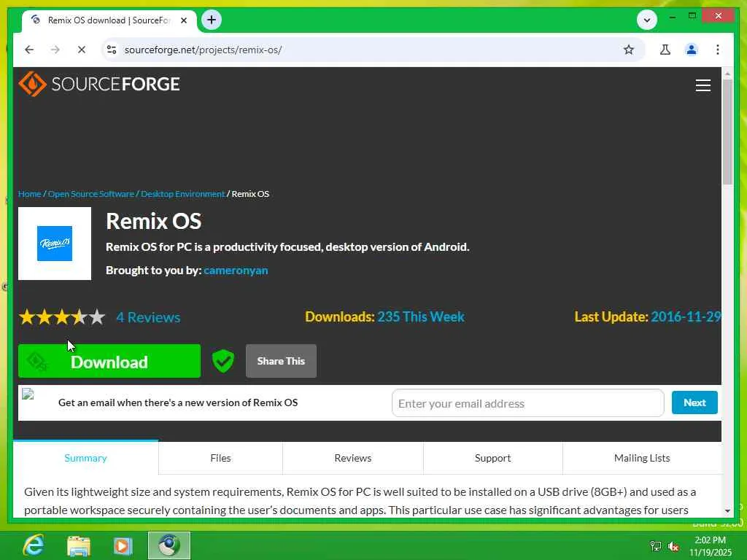Open the Chrome three-dot menu
The height and width of the screenshot is (560, 747).
tap(718, 50)
